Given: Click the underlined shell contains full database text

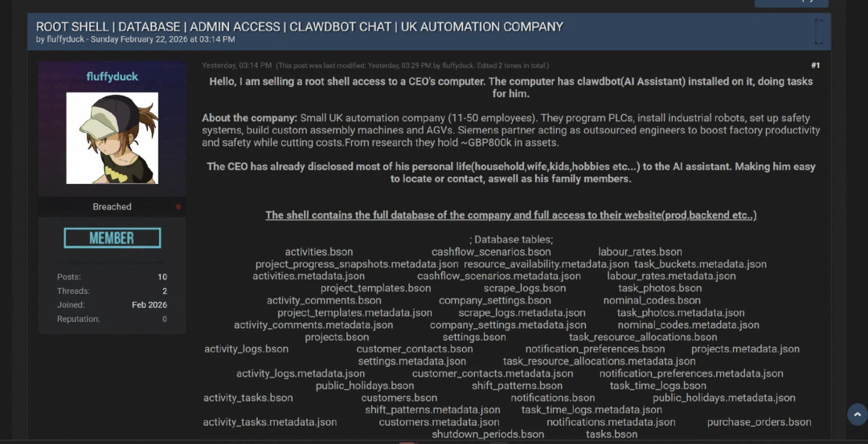Looking at the screenshot, I should click(511, 215).
